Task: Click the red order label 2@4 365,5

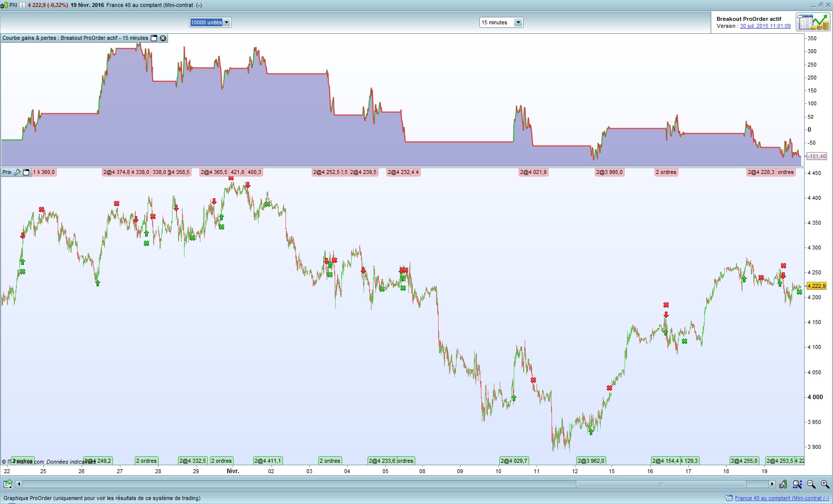Action: click(214, 172)
